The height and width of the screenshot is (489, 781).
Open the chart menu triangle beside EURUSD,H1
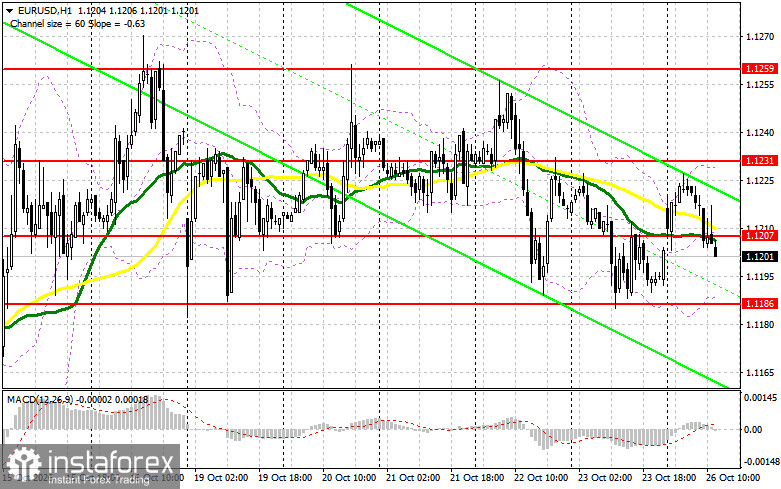[8, 10]
